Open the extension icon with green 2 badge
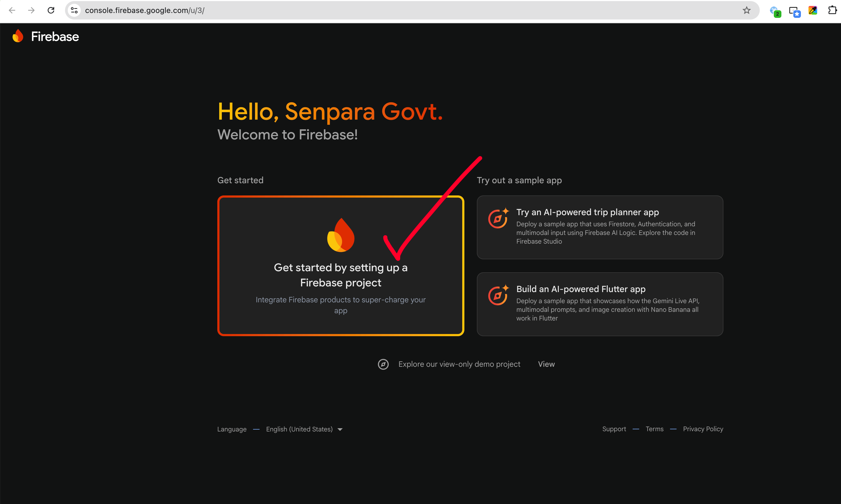 coord(775,11)
